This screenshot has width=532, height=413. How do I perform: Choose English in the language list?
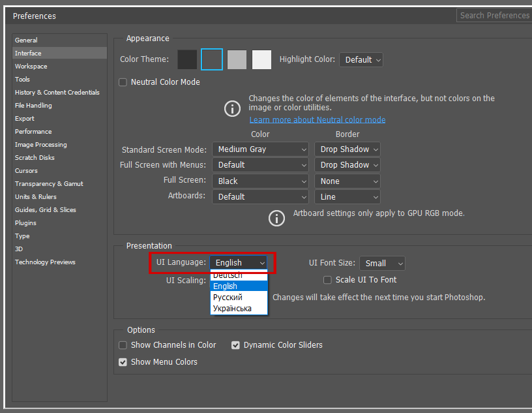(x=239, y=286)
